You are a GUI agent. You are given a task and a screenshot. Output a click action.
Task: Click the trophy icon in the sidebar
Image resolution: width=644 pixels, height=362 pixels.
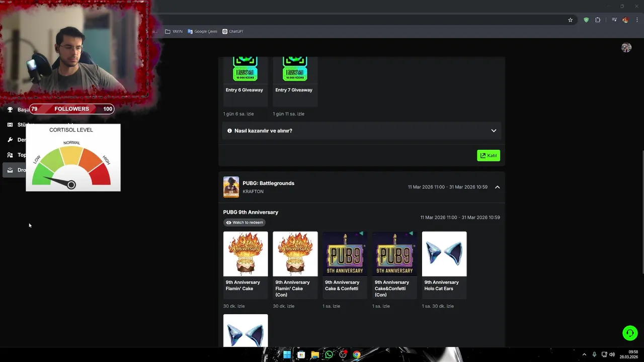(x=10, y=110)
